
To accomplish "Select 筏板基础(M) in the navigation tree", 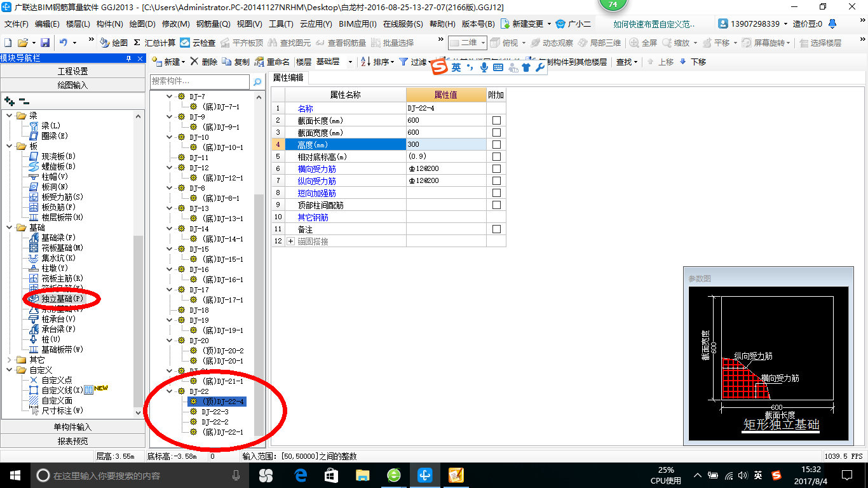I will [62, 248].
